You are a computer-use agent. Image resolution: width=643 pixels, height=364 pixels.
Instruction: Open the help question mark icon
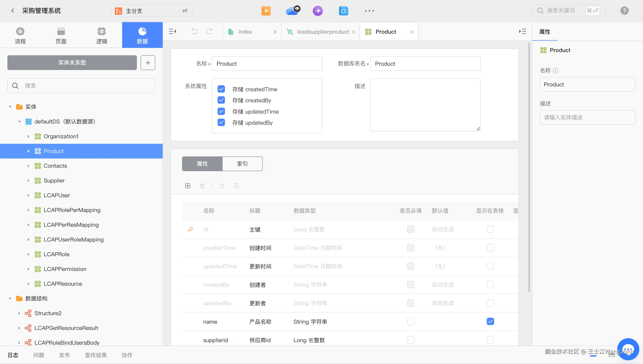[624, 11]
